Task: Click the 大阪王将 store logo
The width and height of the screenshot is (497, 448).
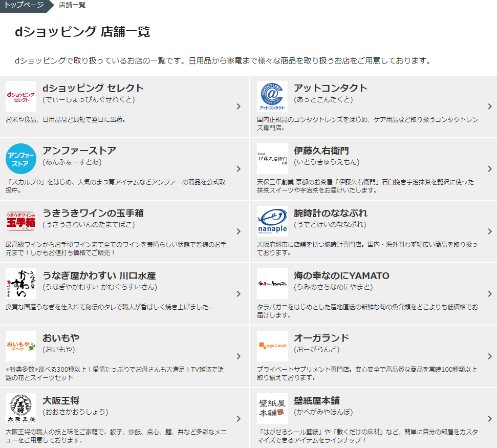Action: 21,409
